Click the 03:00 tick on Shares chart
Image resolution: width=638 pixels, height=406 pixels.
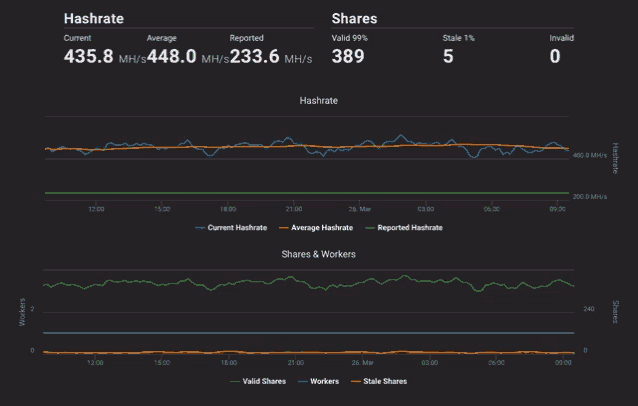430,362
